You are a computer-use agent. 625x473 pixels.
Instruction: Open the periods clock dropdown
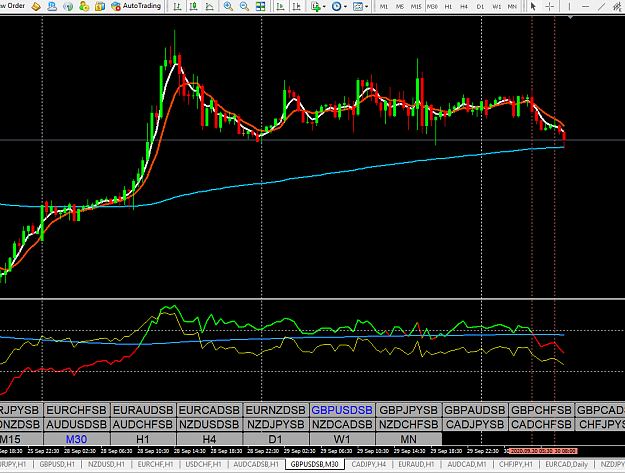[x=339, y=6]
